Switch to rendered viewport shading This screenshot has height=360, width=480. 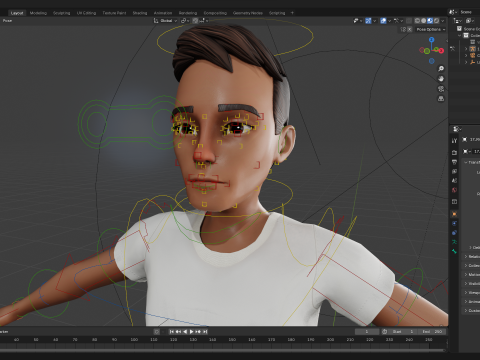(436, 21)
